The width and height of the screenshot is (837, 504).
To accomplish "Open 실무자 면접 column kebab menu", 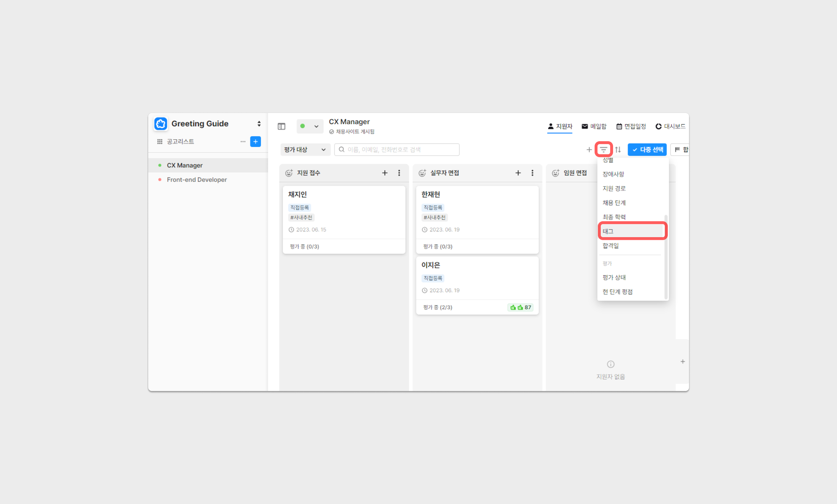I will coord(532,173).
